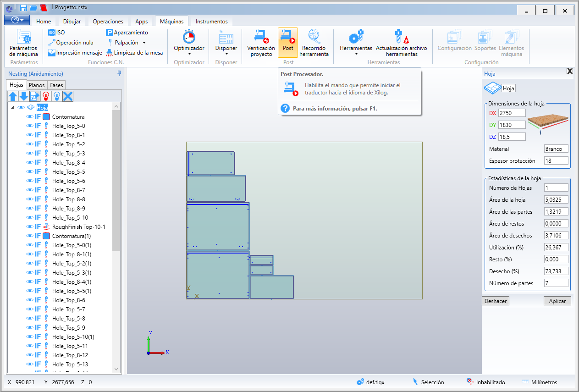Add an Operación nula
This screenshot has width=579, height=392.
(71, 43)
